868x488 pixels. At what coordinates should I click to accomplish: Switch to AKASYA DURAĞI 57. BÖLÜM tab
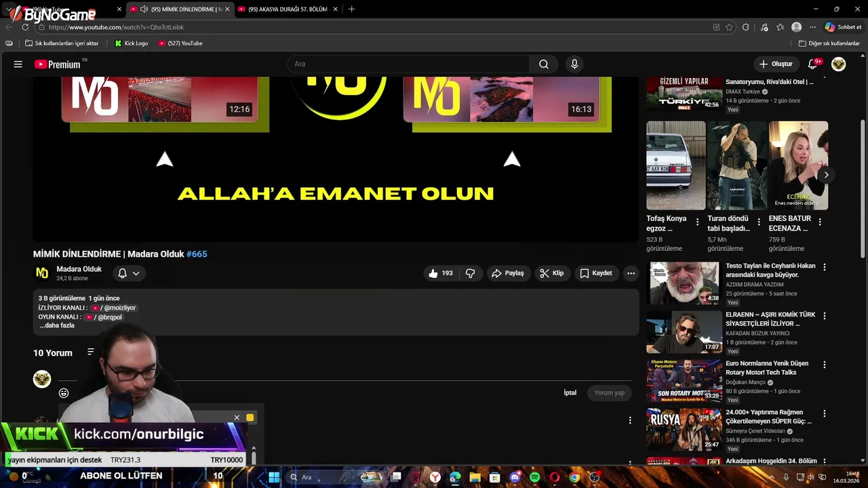pyautogui.click(x=288, y=9)
